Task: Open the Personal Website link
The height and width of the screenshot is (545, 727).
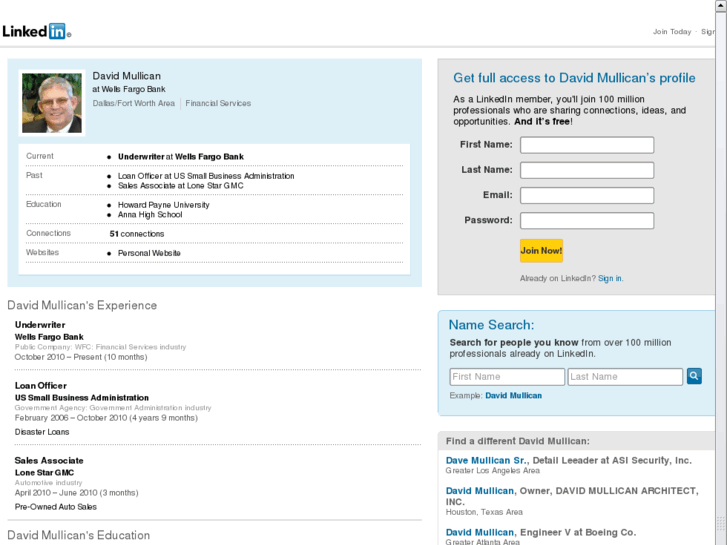Action: tap(149, 253)
